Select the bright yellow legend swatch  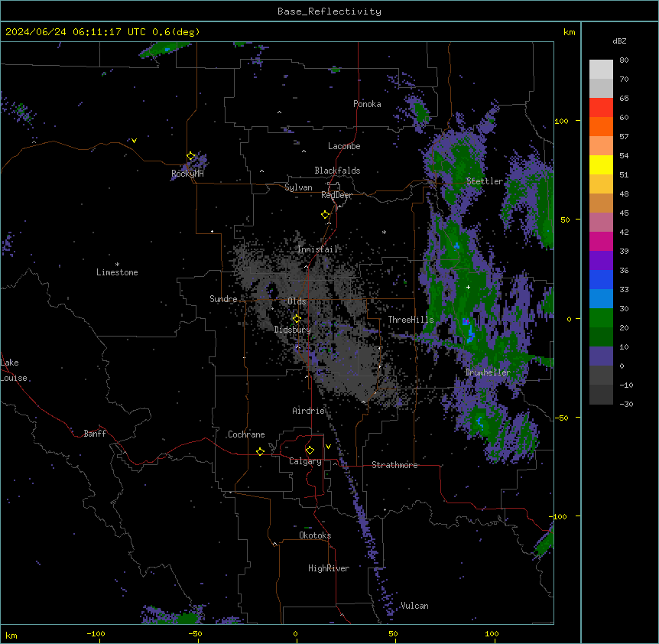601,164
